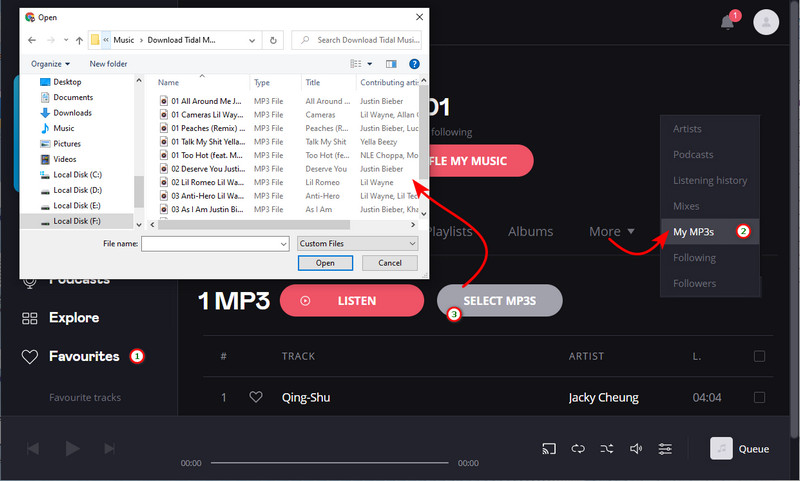
Task: Click the Shuffle My Music button
Action: tap(481, 161)
